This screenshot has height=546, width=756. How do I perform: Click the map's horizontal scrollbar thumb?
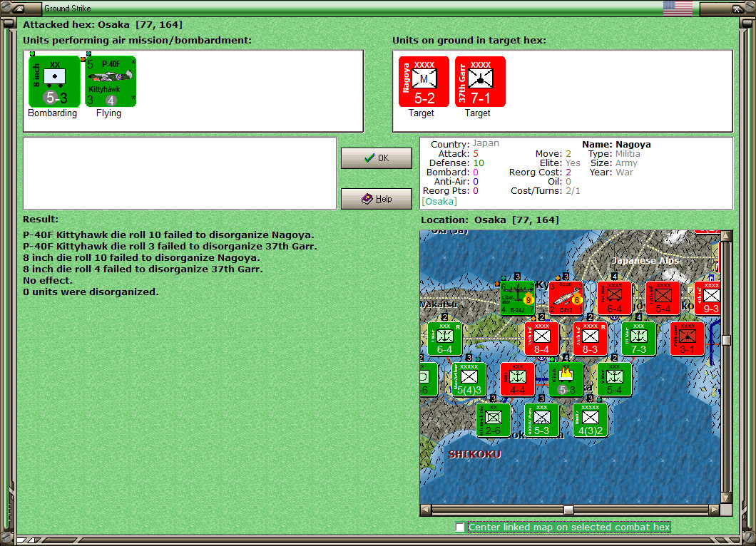coord(568,510)
